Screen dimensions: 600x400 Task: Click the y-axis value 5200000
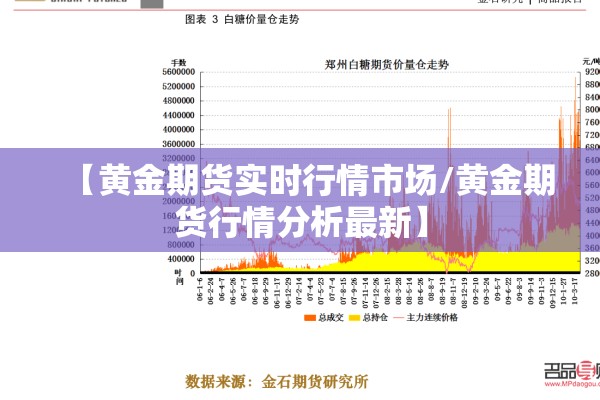[179, 87]
